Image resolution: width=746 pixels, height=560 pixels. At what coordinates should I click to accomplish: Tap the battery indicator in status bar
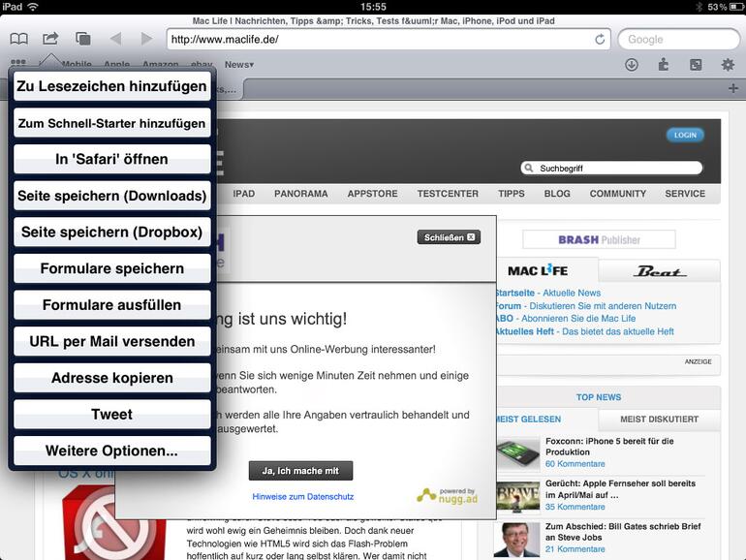coord(735,7)
